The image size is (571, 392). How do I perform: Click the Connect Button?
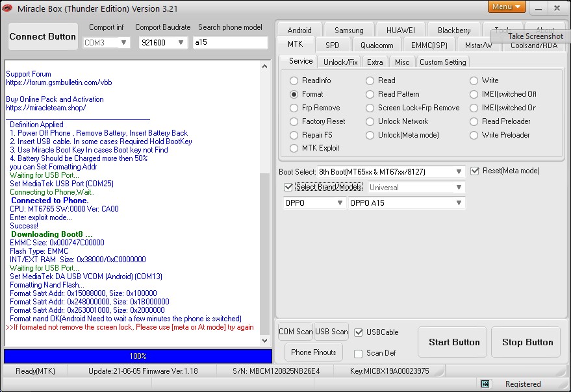point(43,36)
